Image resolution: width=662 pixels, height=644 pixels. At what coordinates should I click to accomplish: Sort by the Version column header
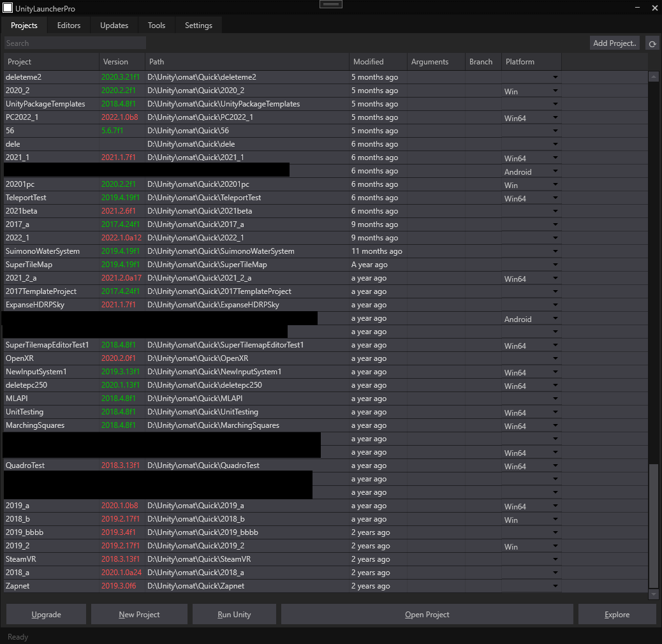(122, 62)
